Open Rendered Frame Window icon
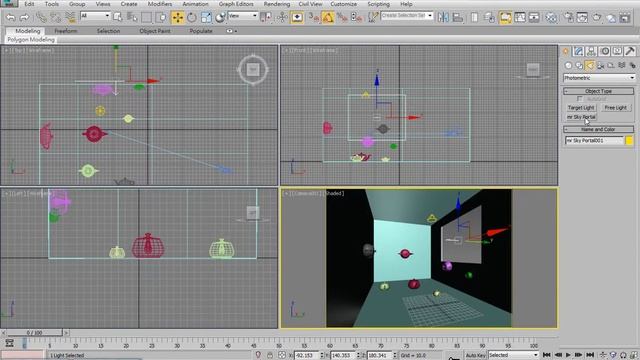Viewport: 640px width, 360px height. 582,17
